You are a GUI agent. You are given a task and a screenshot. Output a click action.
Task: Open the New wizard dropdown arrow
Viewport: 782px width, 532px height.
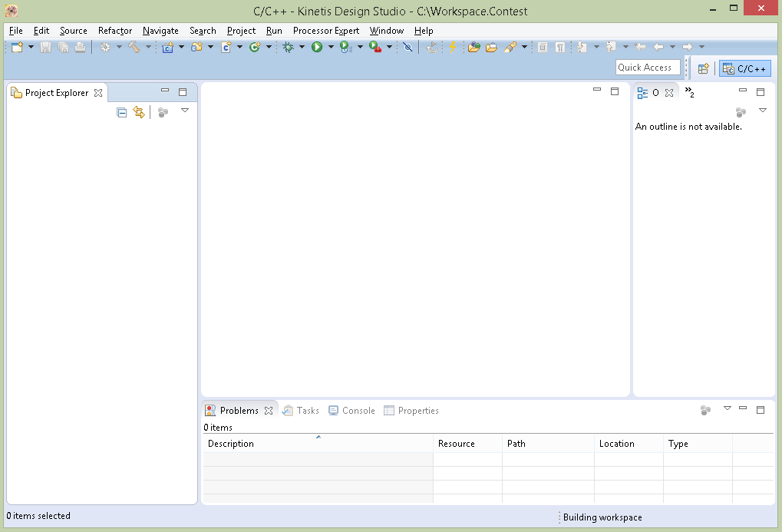click(x=29, y=47)
